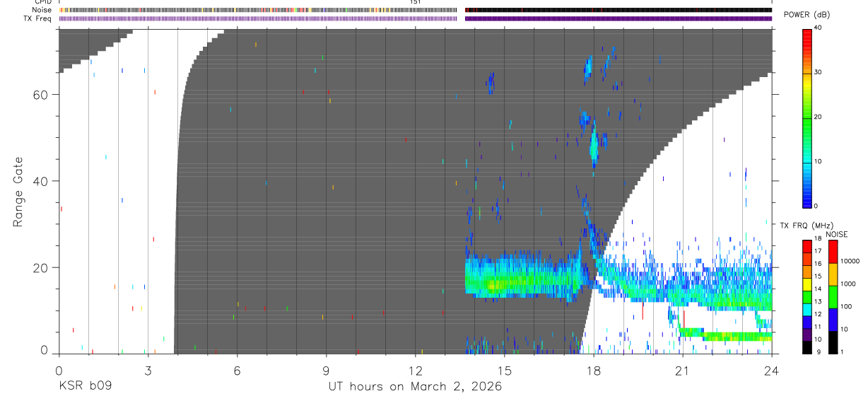
Task: Click the 20 tick on the Range Gate axis
Action: pyautogui.click(x=41, y=267)
